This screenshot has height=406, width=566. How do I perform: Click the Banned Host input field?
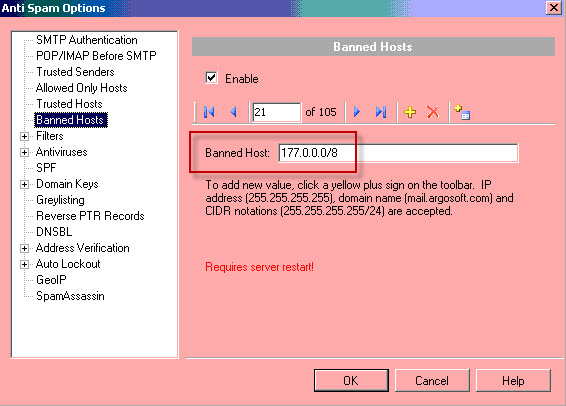coord(398,153)
